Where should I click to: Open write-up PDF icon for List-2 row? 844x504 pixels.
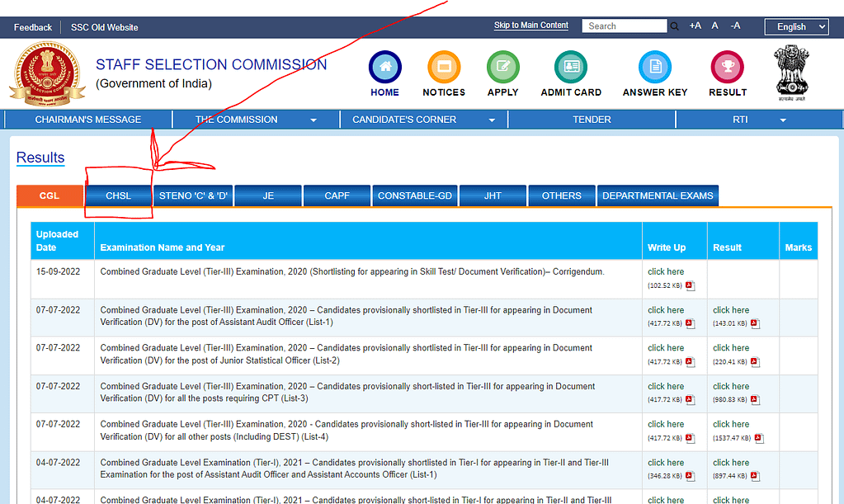click(690, 362)
